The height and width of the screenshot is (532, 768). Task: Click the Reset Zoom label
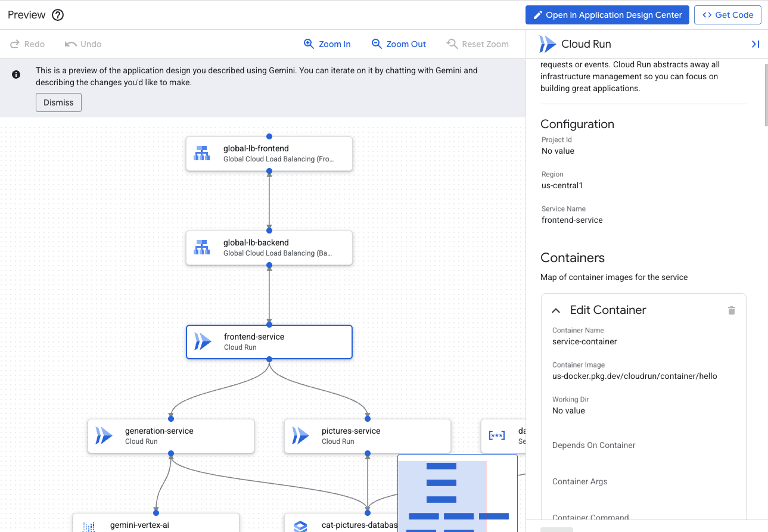[486, 44]
